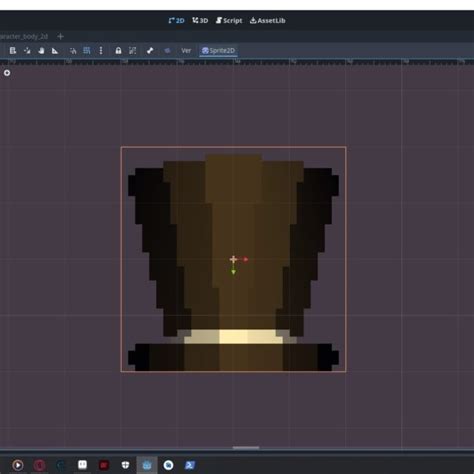Add a new scene tab with plus
Screen dimensions: 474x474
click(60, 36)
